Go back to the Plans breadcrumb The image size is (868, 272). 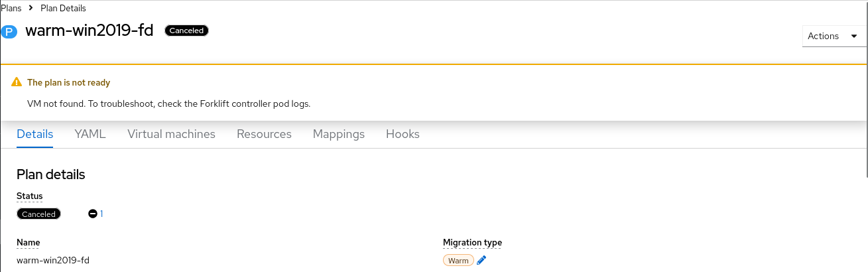click(x=11, y=8)
